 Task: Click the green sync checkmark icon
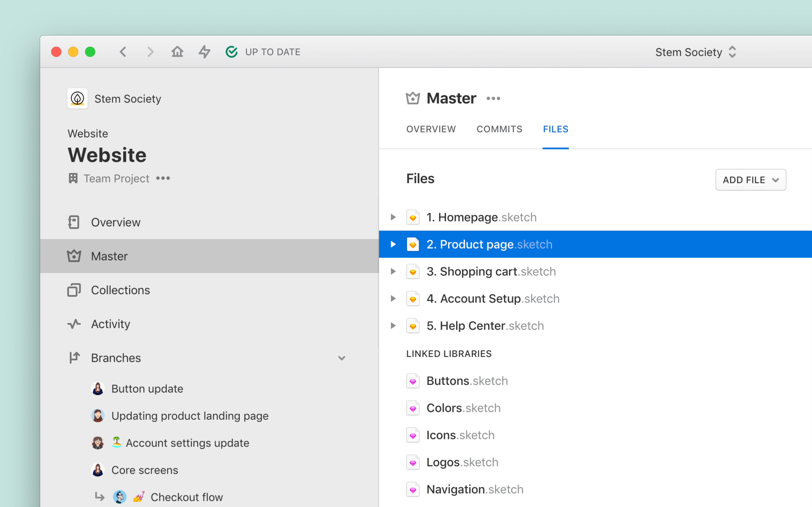[x=232, y=52]
